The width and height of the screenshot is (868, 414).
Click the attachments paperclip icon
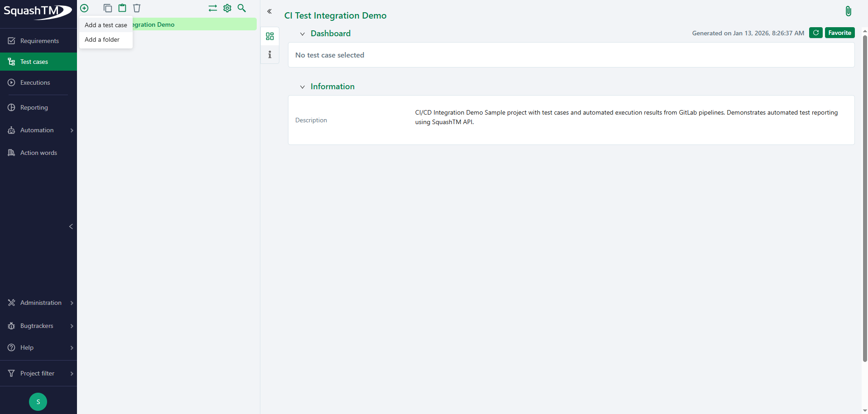coord(849,11)
